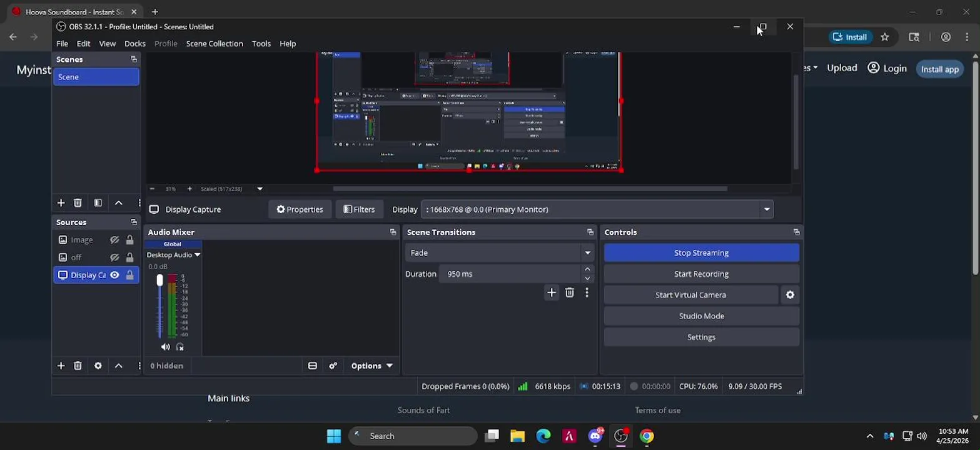Open Audio Mixer Options dropdown
The height and width of the screenshot is (450, 980).
tap(371, 366)
